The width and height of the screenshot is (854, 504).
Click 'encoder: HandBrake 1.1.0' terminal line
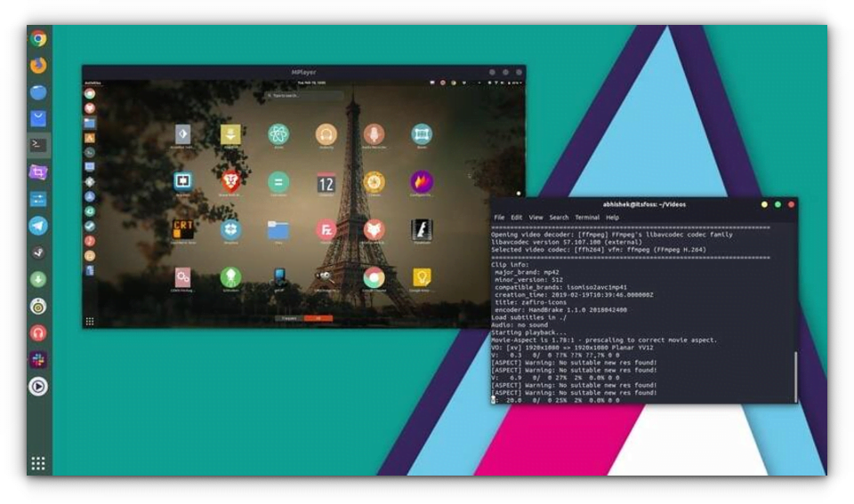[x=561, y=309]
